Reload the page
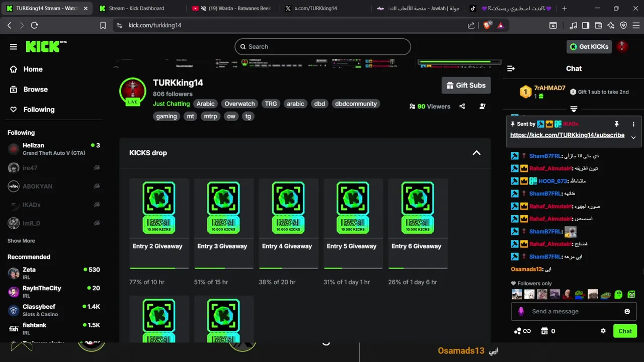The width and height of the screenshot is (644, 362). 34,25
